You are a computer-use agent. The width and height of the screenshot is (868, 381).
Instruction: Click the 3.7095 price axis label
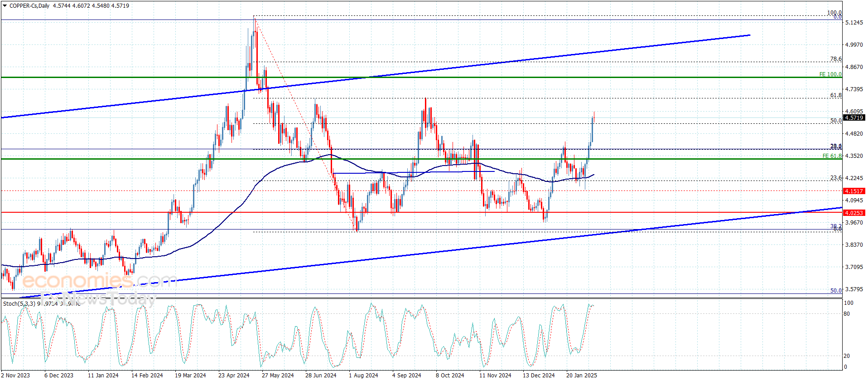(x=854, y=267)
